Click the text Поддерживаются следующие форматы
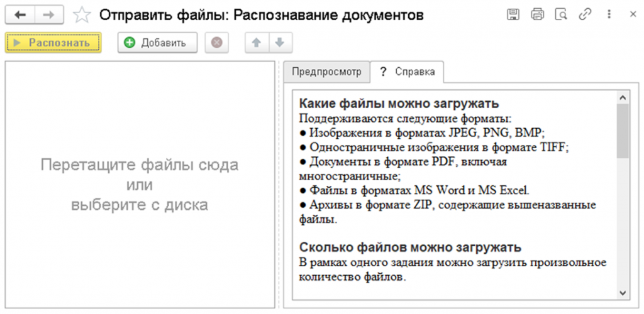The height and width of the screenshot is (314, 644). (405, 119)
